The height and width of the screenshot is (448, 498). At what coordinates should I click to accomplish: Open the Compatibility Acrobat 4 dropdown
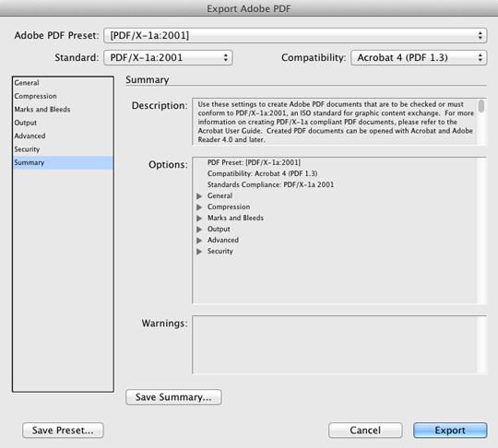coord(419,57)
